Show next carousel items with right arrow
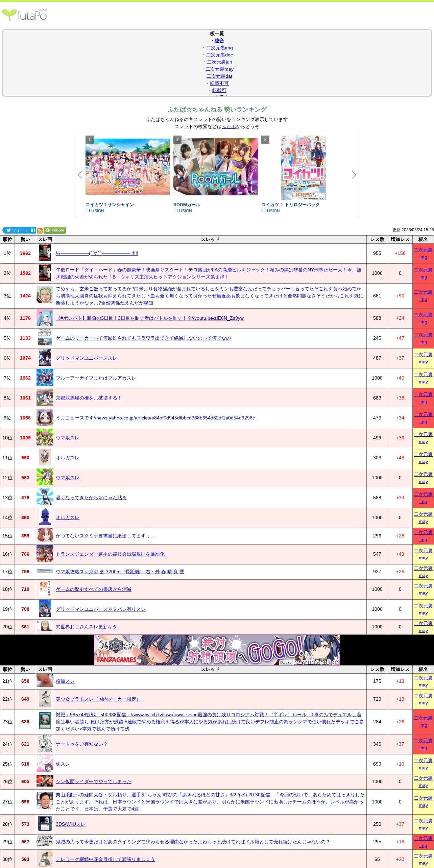 coord(354,175)
